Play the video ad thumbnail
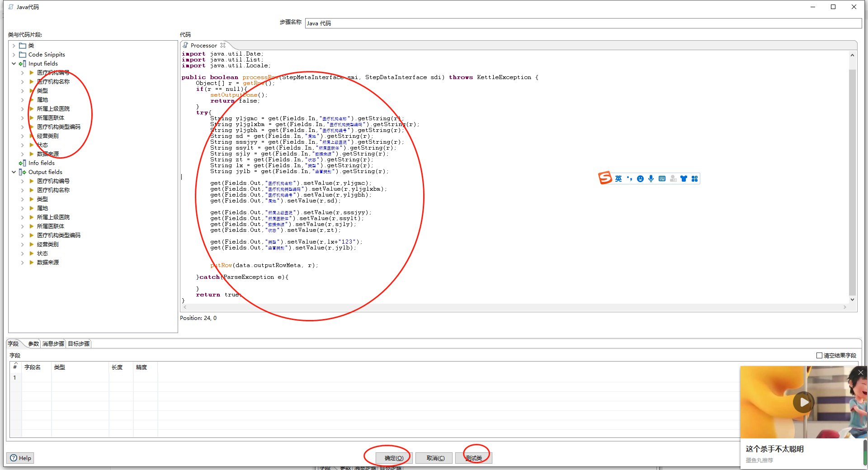 pyautogui.click(x=803, y=402)
